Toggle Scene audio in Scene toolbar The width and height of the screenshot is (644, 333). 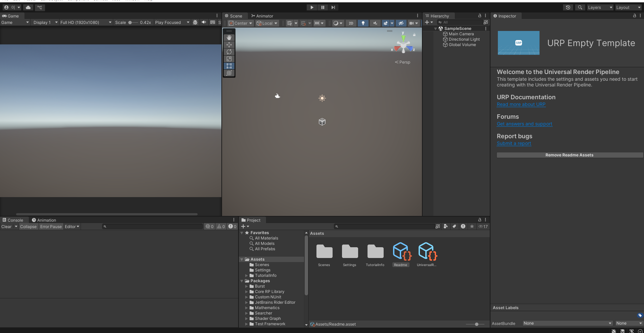coord(375,23)
